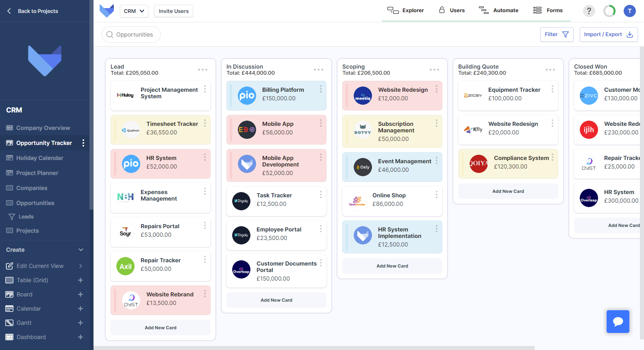This screenshot has width=644, height=350.
Task: Click the Gridfox logo in top bar
Action: click(107, 11)
